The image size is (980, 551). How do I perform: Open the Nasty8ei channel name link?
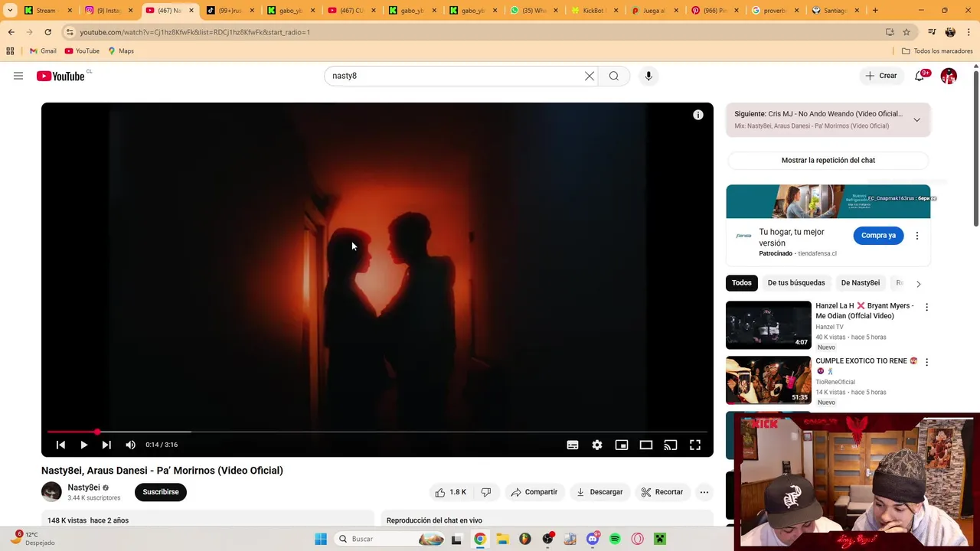click(83, 487)
